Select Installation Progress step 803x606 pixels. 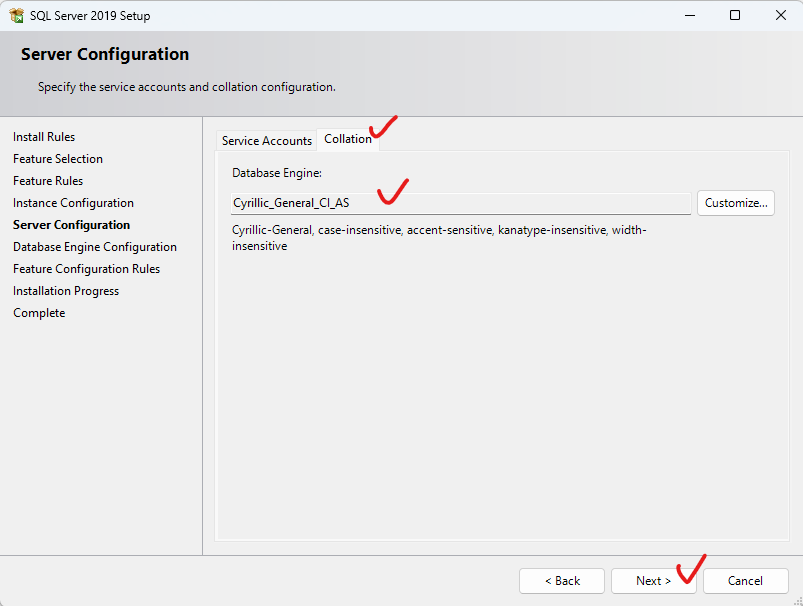66,291
